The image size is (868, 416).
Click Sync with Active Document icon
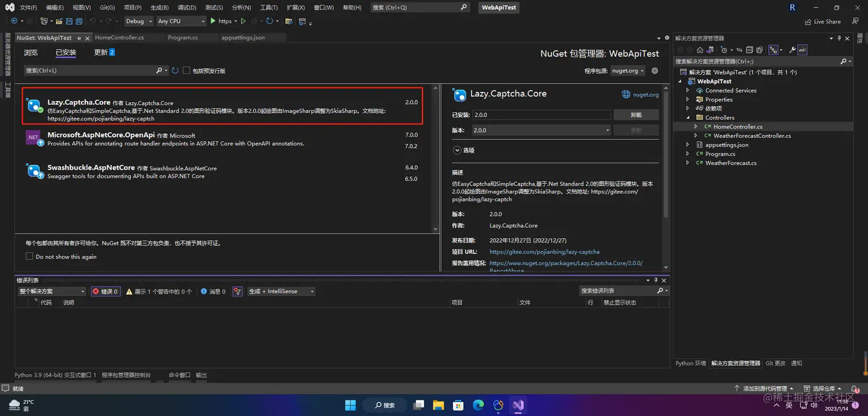coord(739,50)
